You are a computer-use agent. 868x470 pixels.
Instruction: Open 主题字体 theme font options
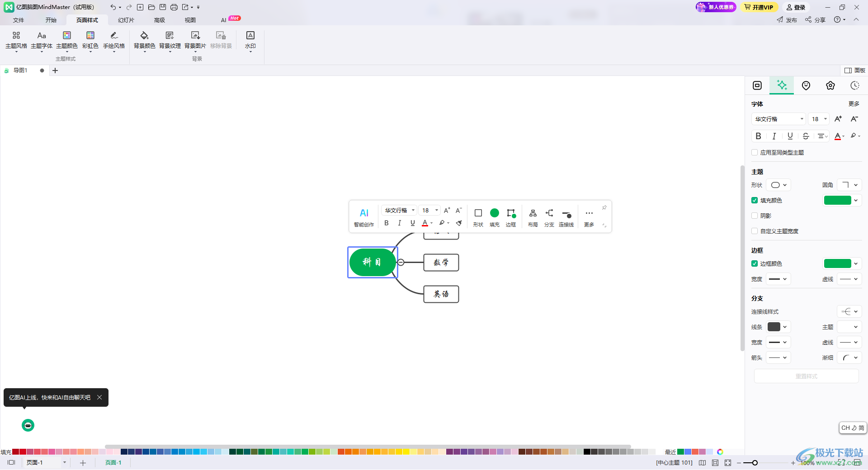[x=42, y=41]
